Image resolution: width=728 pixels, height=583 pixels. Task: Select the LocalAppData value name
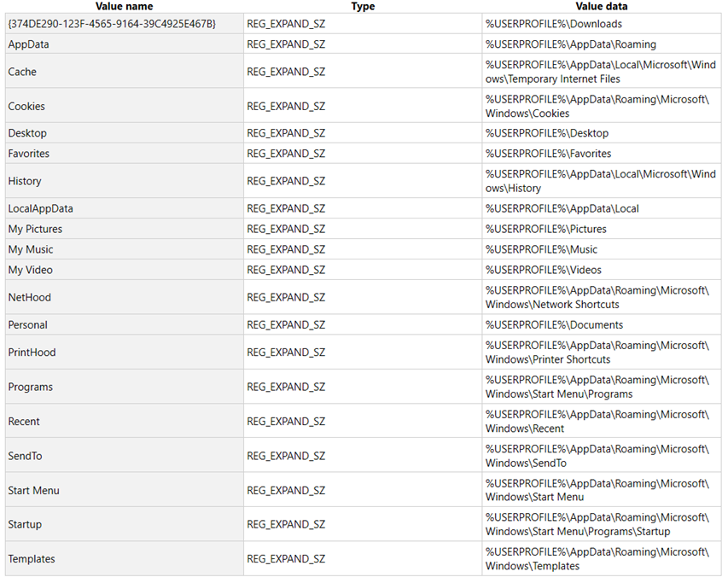(40, 208)
